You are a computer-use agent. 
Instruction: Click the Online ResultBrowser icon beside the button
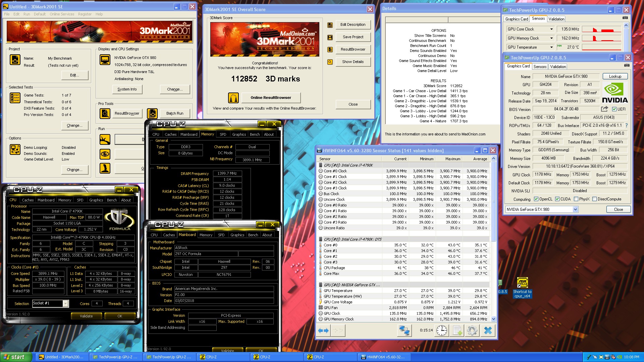(233, 98)
